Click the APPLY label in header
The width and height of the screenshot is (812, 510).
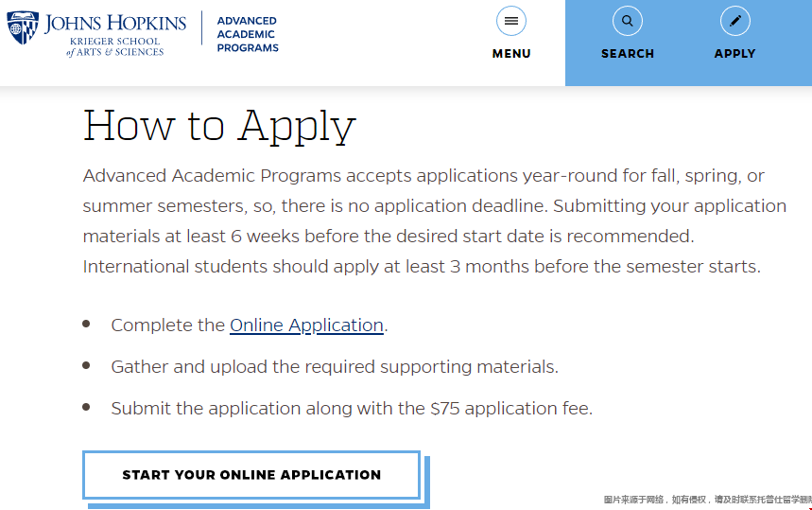coord(734,53)
